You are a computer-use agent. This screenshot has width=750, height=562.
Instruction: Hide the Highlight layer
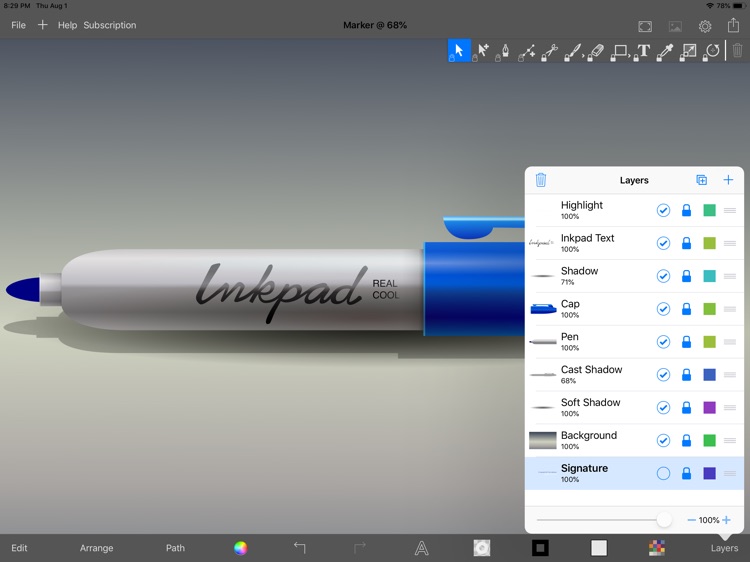point(663,210)
